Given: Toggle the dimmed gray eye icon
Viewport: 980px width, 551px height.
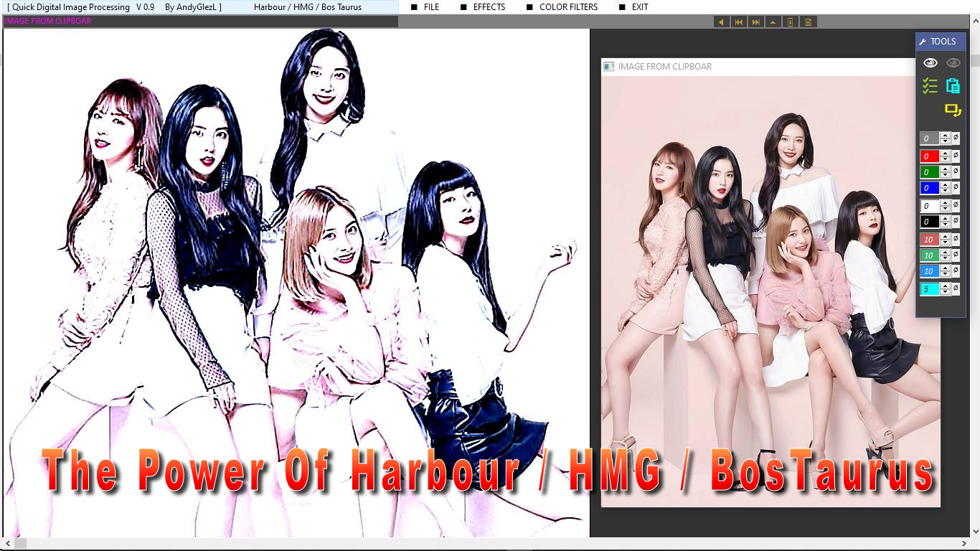Looking at the screenshot, I should [x=953, y=63].
